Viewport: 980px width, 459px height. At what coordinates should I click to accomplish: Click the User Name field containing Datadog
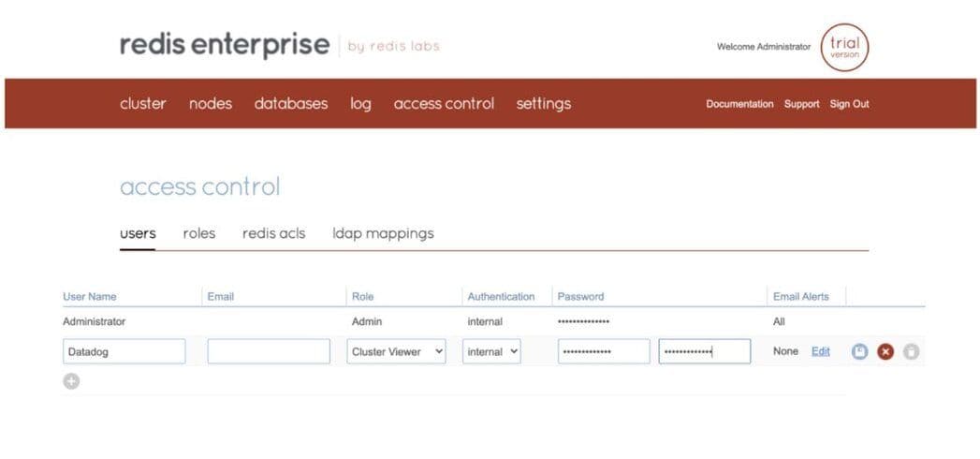pyautogui.click(x=124, y=352)
